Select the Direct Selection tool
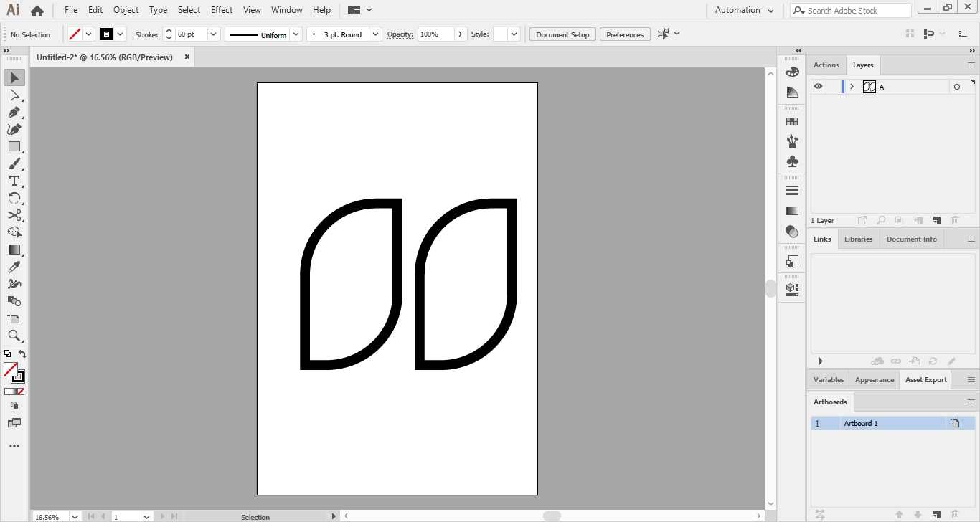980x522 pixels. tap(14, 95)
